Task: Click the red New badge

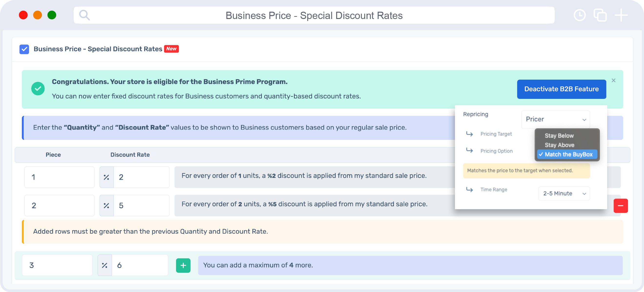Action: point(171,49)
